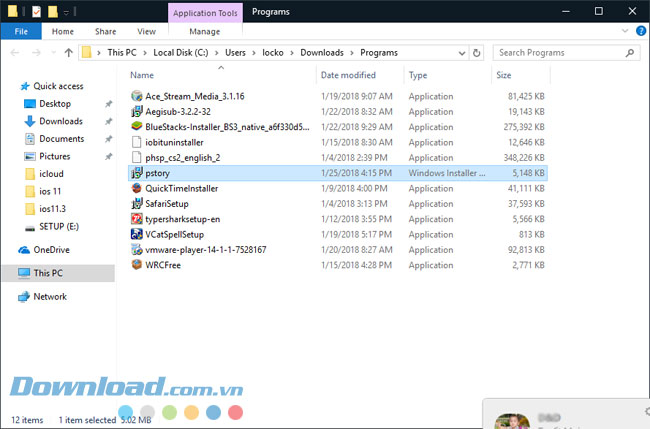Sort by the Date modified column header
Image resolution: width=650 pixels, height=429 pixels.
(x=348, y=75)
